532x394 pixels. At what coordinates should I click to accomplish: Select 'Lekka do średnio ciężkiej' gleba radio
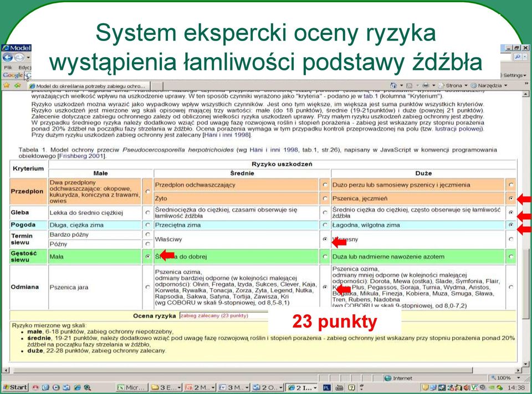point(147,212)
